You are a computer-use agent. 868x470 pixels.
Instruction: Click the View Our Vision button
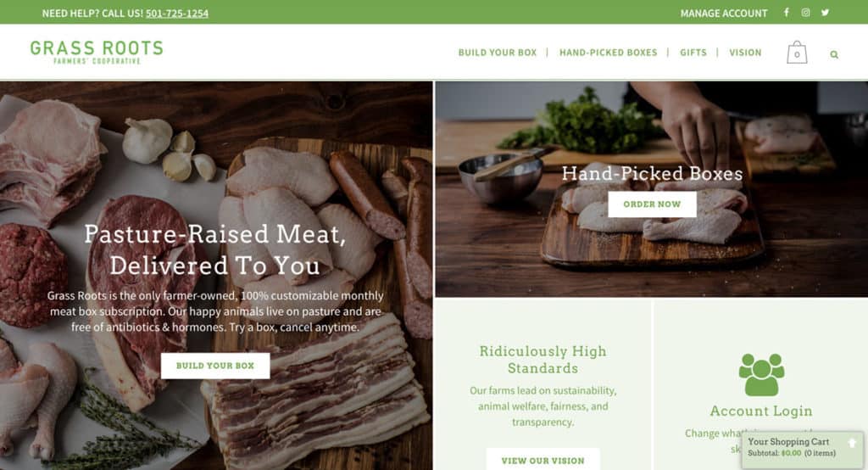[x=542, y=460]
